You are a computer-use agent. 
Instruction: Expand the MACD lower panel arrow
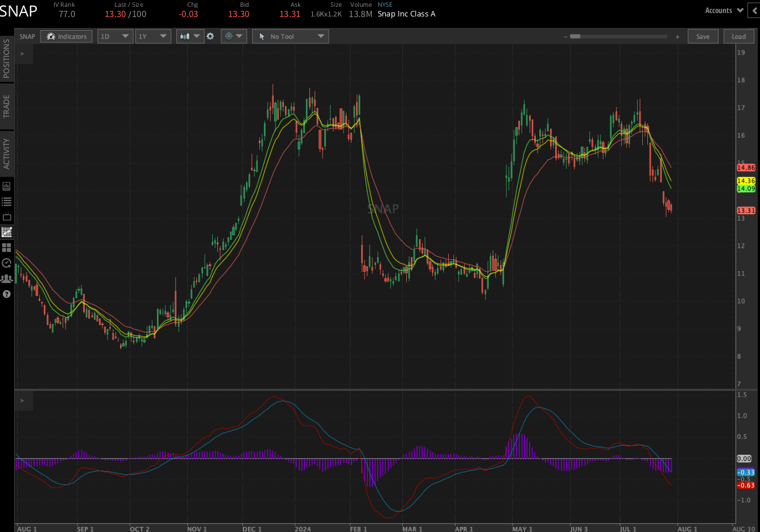point(22,401)
